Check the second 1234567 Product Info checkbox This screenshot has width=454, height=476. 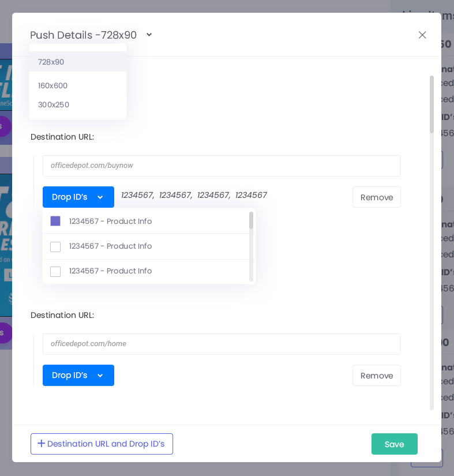(55, 246)
